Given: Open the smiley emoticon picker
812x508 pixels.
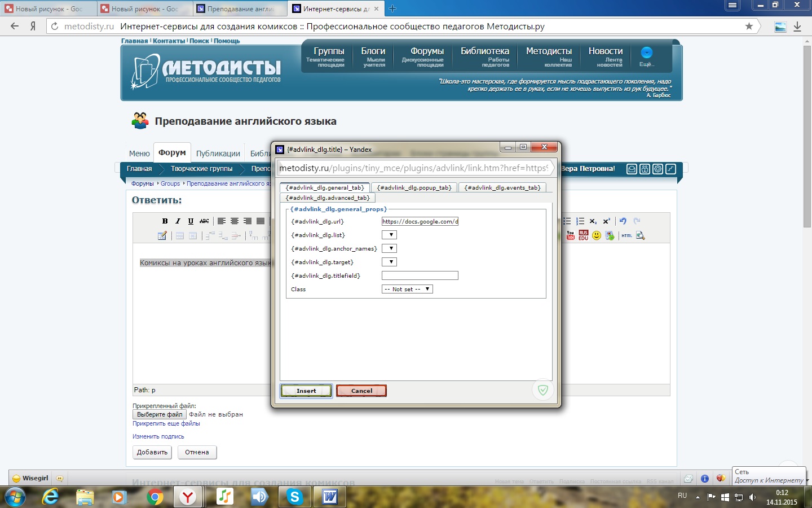Looking at the screenshot, I should [x=597, y=235].
